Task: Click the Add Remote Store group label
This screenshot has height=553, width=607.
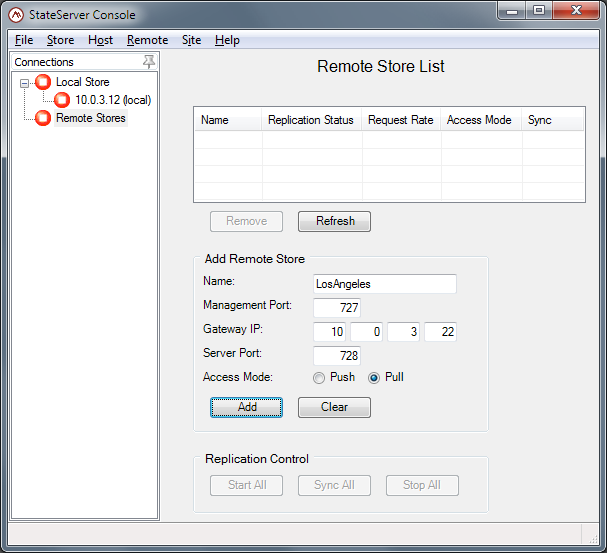Action: (x=255, y=259)
